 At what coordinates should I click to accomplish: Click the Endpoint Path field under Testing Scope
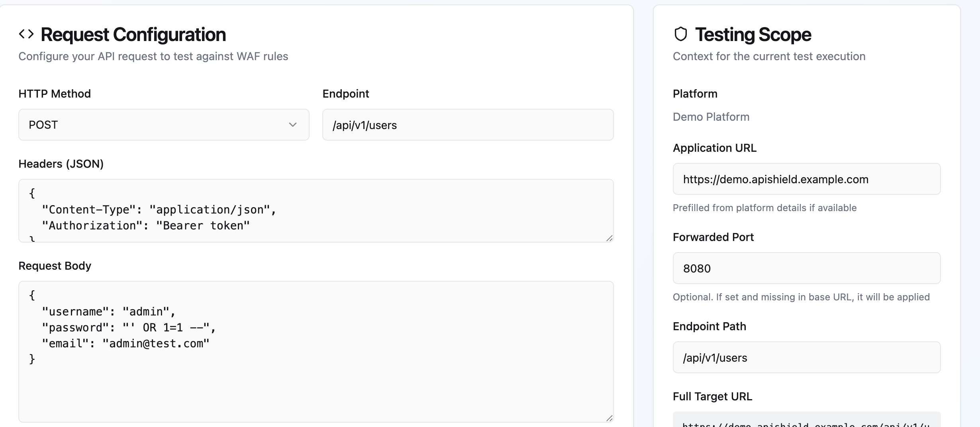[806, 357]
